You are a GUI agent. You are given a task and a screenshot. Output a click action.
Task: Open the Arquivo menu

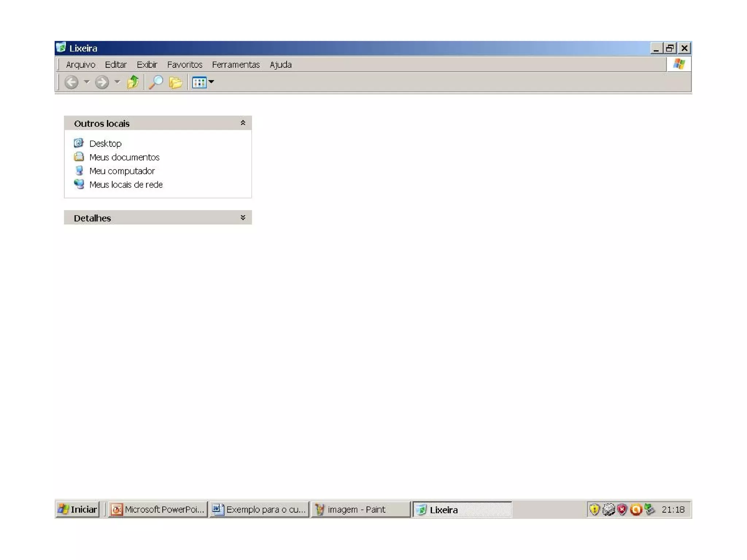(81, 65)
